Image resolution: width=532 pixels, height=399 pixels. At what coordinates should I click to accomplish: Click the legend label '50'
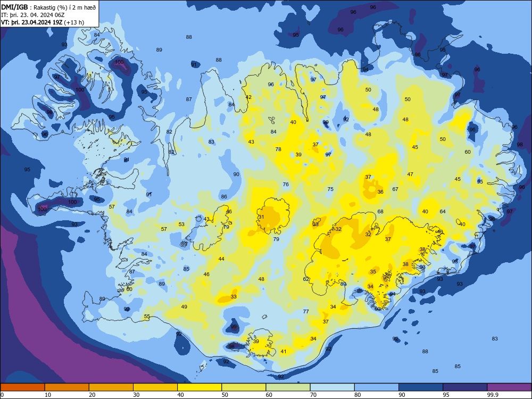225,395
